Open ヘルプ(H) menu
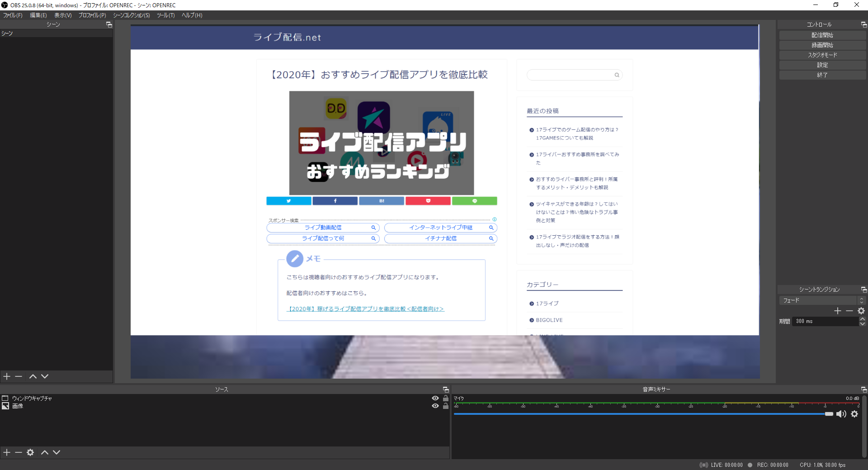 [192, 15]
